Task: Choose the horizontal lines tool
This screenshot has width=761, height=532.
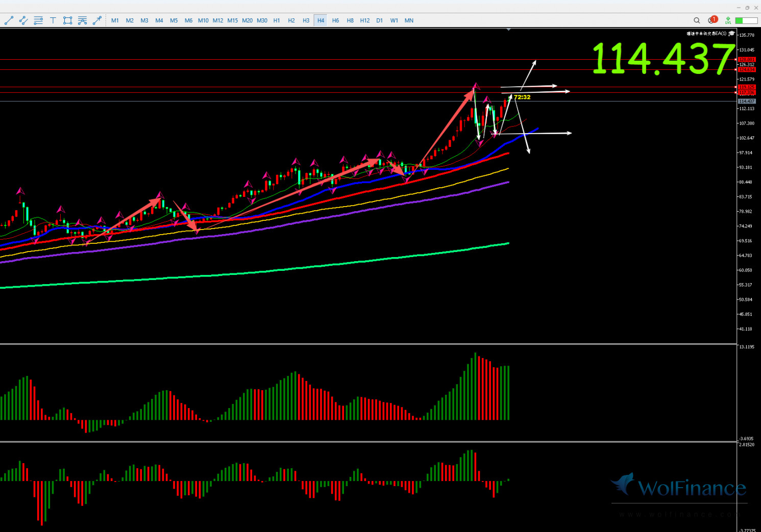Action: pos(38,20)
